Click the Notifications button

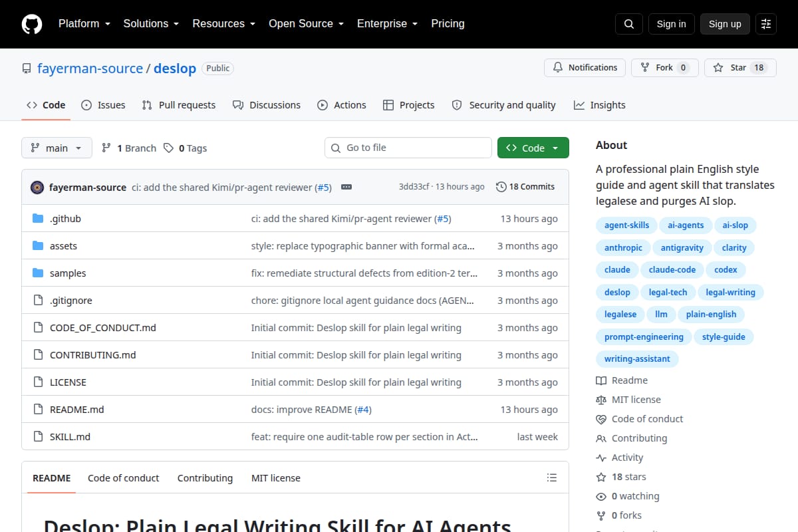coord(585,68)
